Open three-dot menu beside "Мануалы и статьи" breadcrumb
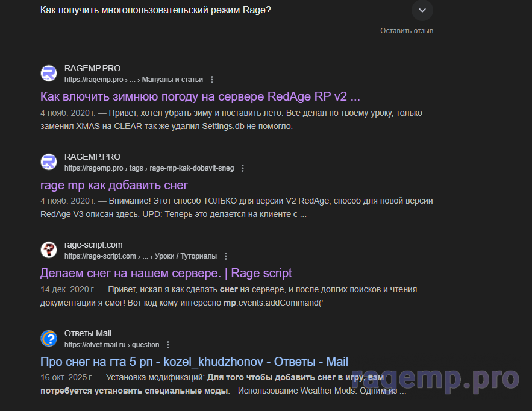 (x=212, y=80)
